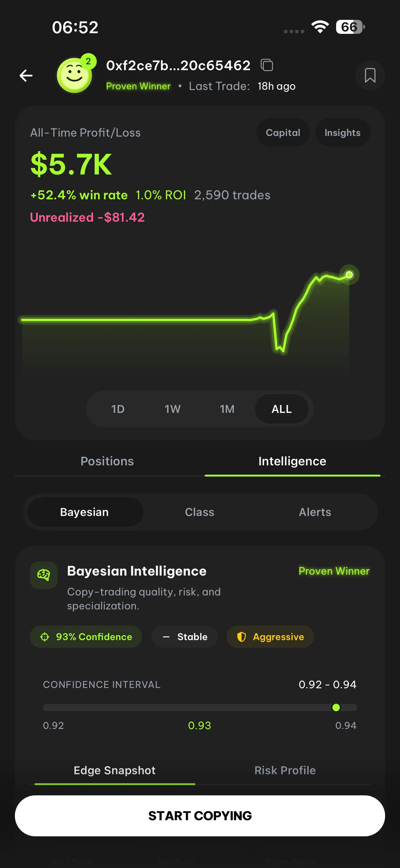400x868 pixels.
Task: Select the ALL timeframe
Action: click(282, 409)
